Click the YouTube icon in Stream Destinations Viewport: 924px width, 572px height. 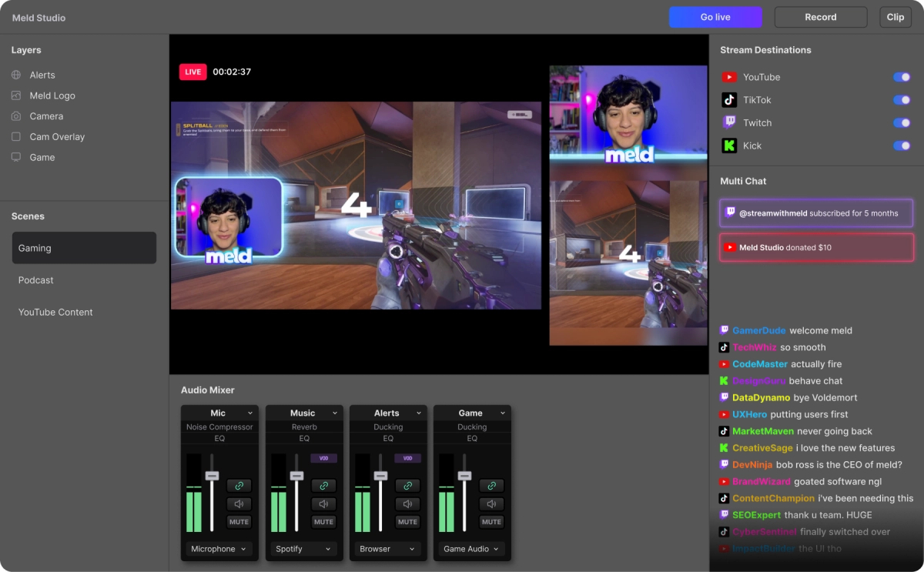(x=729, y=77)
